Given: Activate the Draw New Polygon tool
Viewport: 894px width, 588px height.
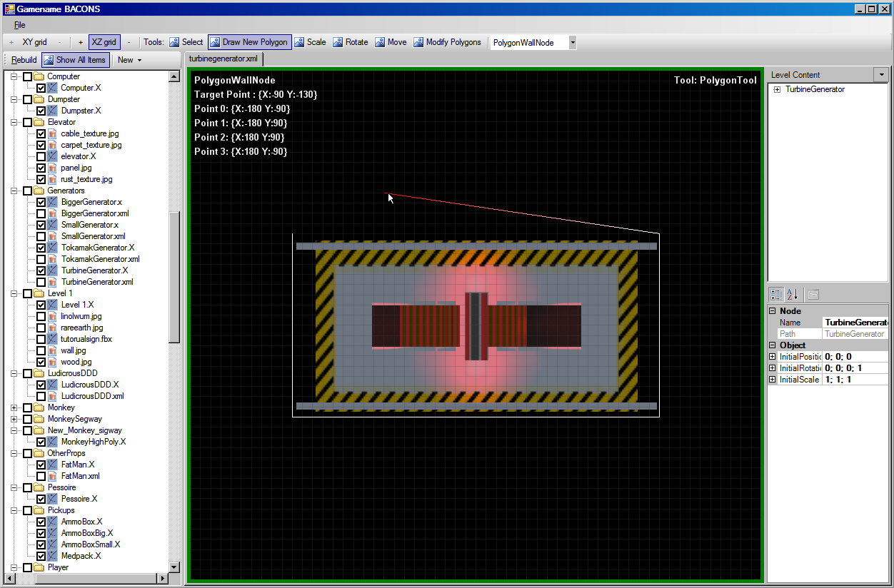Looking at the screenshot, I should point(250,42).
